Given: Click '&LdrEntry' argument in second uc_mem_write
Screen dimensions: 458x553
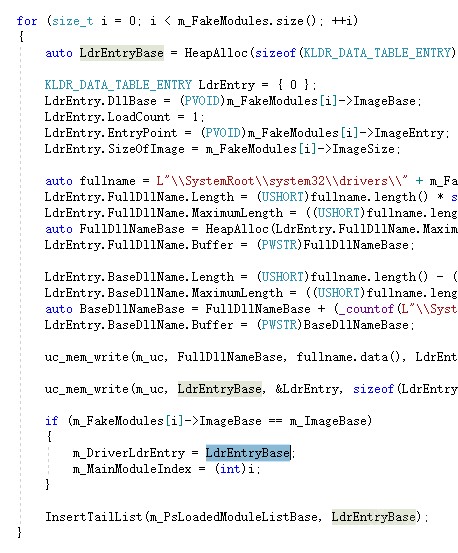Looking at the screenshot, I should [307, 389].
